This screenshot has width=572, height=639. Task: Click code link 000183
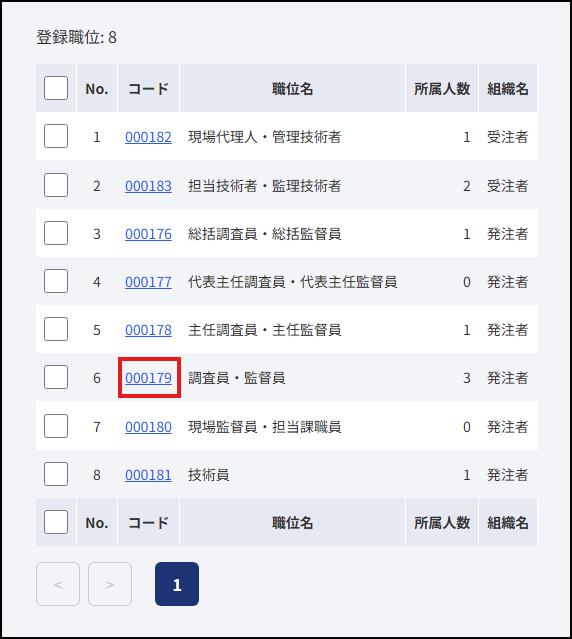click(148, 186)
